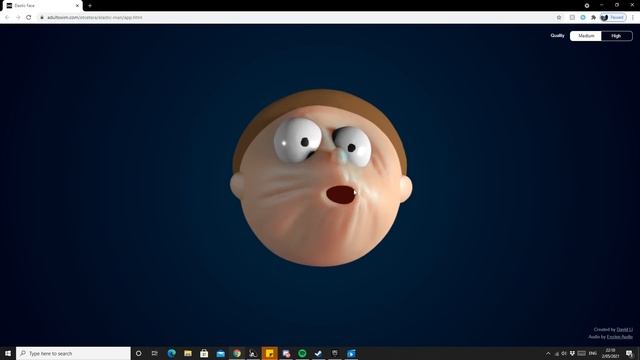Click the round dropdown icon in Chrome's title bar
Image resolution: width=640 pixels, height=360 pixels.
click(x=587, y=5)
